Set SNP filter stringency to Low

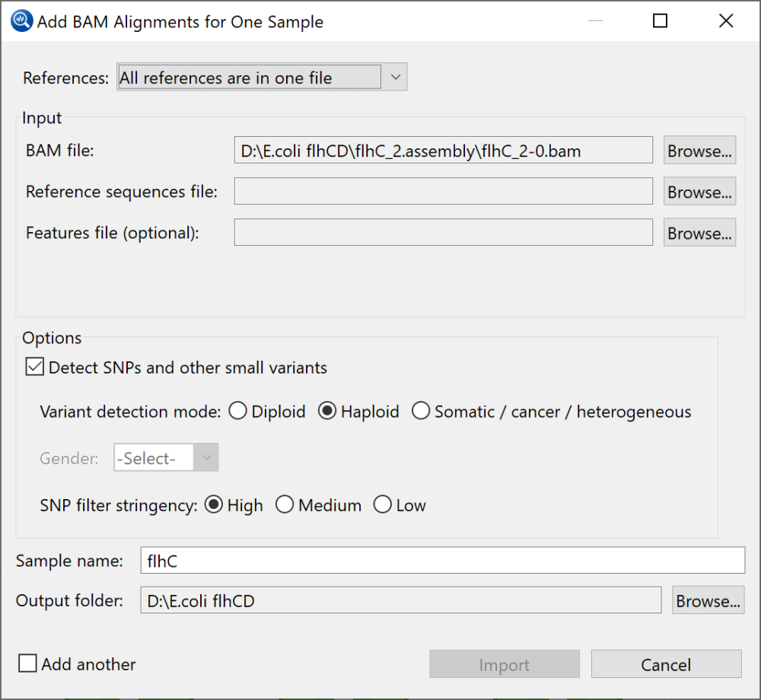[383, 504]
